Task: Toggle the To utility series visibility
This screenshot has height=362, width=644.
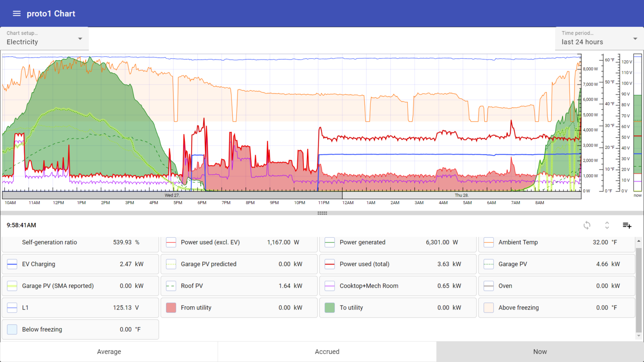Action: (x=330, y=308)
